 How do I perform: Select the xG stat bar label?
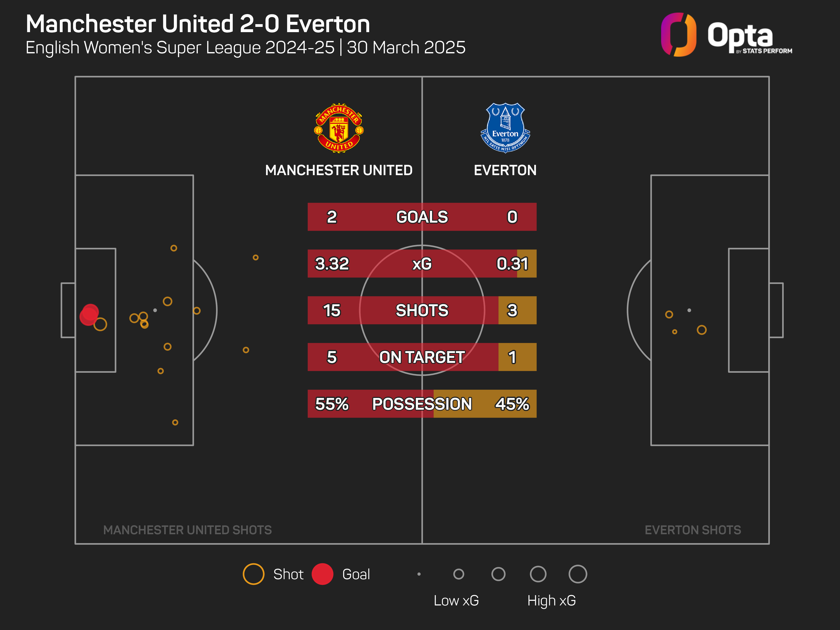click(422, 264)
